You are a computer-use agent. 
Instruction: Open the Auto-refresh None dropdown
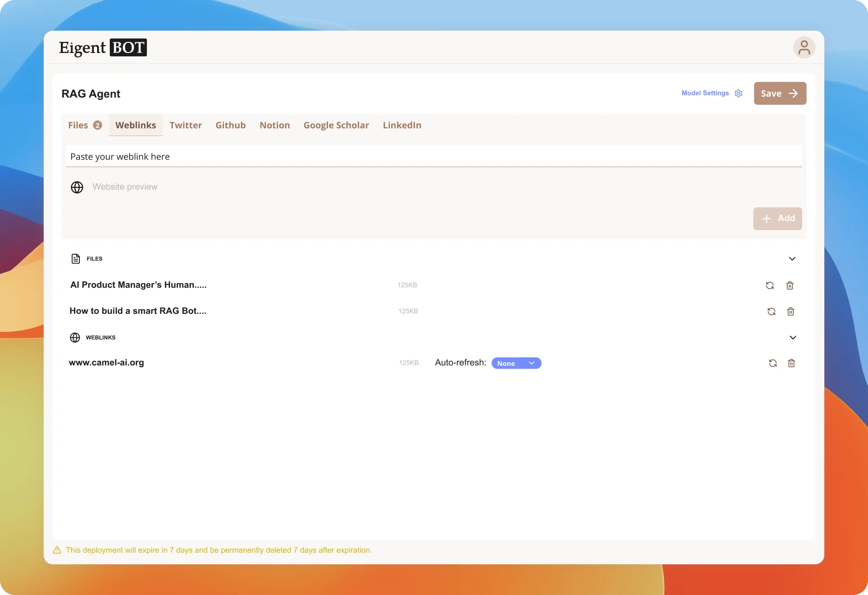pos(516,363)
